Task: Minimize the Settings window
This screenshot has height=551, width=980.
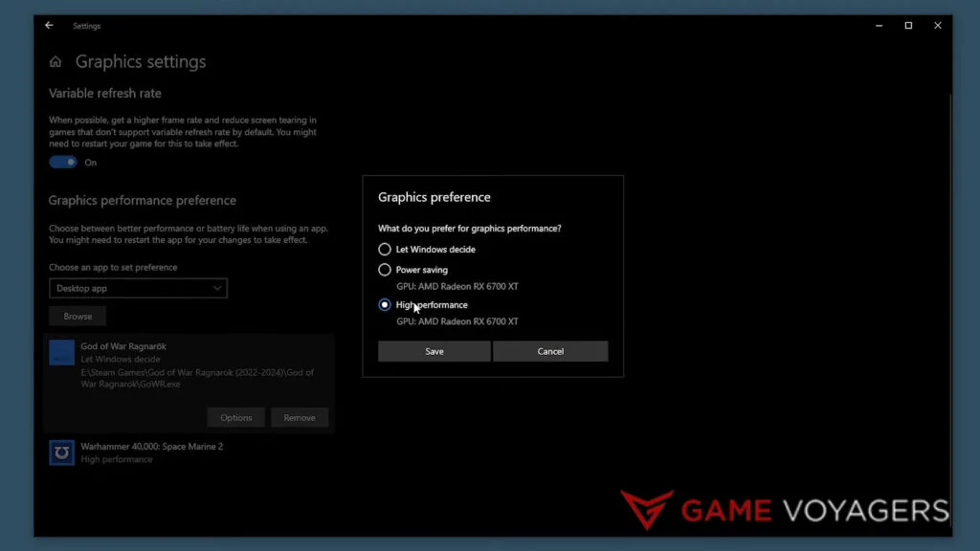Action: pyautogui.click(x=880, y=26)
